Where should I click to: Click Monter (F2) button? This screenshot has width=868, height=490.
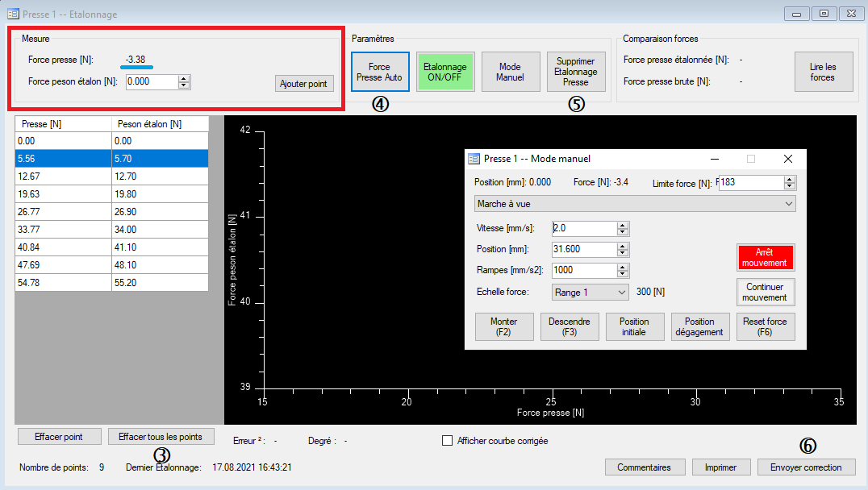click(504, 327)
